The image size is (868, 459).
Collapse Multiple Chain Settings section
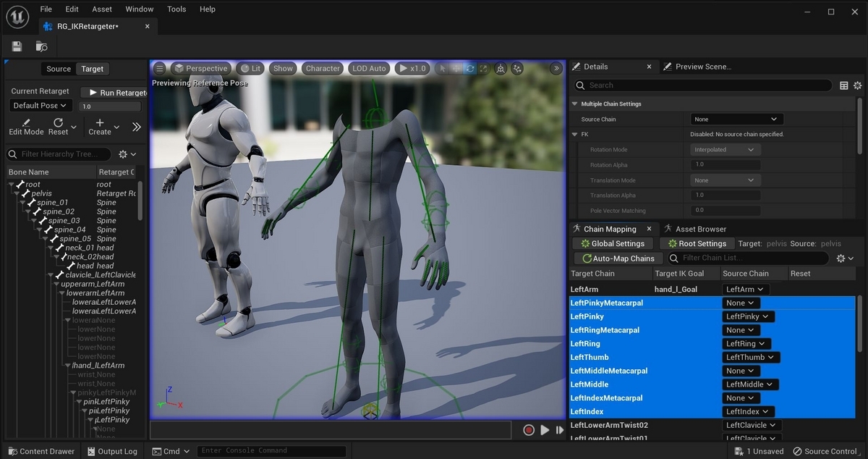click(x=576, y=104)
